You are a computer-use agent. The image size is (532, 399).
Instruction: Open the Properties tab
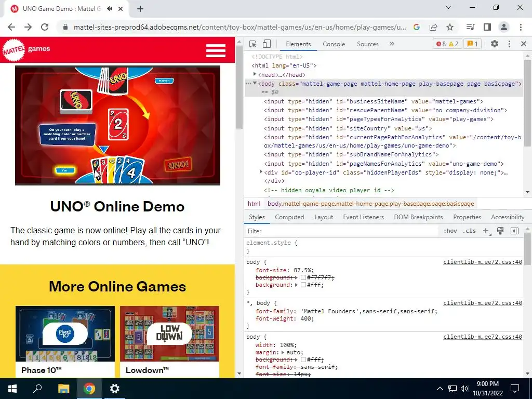coord(467,217)
